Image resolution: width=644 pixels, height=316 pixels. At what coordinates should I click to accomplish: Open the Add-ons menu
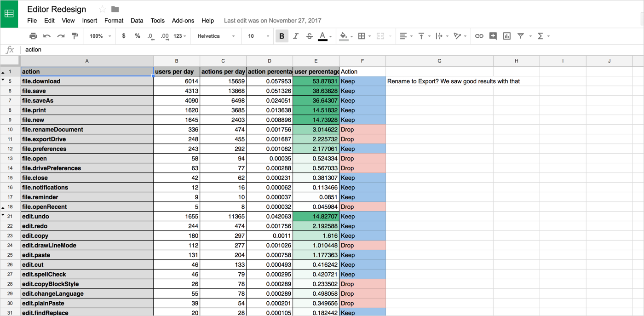click(x=183, y=21)
